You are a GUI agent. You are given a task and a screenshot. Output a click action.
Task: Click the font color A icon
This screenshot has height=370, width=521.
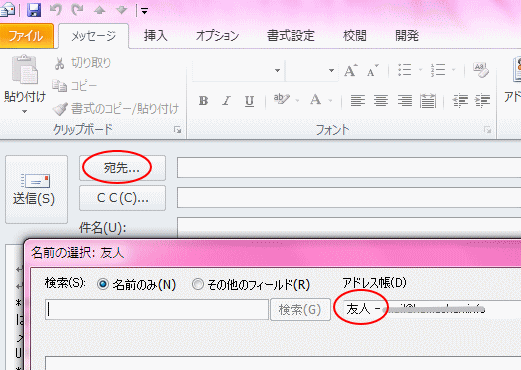point(315,100)
